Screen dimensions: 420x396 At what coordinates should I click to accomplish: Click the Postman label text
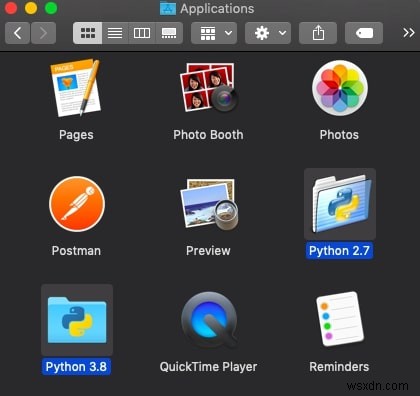click(76, 251)
